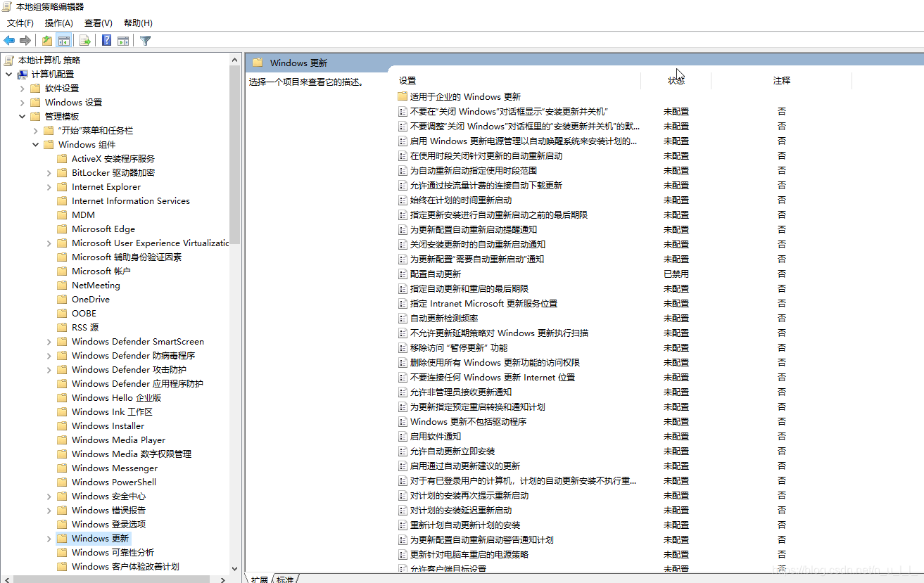Collapse the 计算机配置 tree node
924x583 pixels.
coord(8,75)
